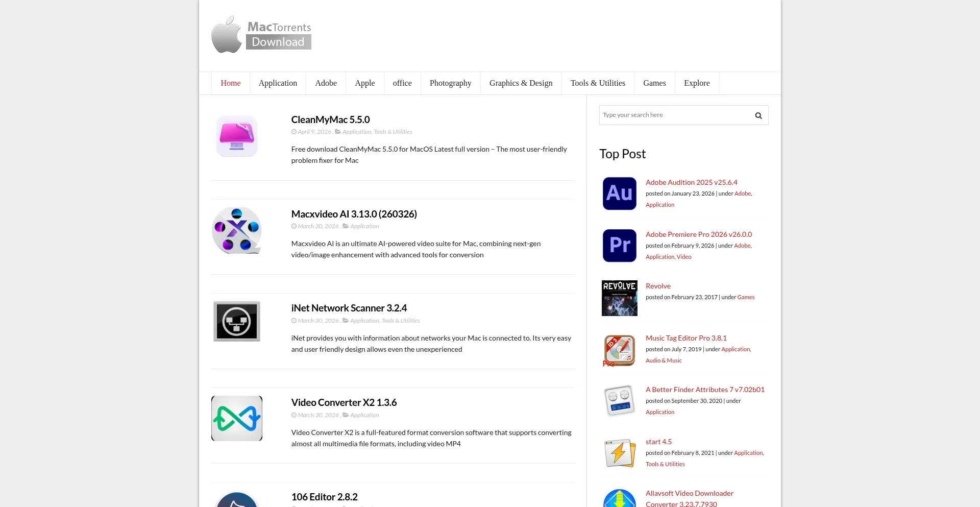
Task: Open the Graphics & Design menu
Action: (x=521, y=83)
